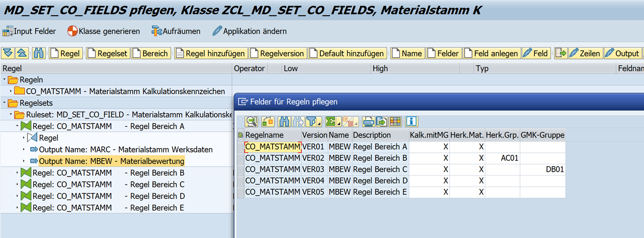Viewport: 644px width, 238px height.
Task: Select the row selector for VER05 row
Action: pyautogui.click(x=241, y=192)
